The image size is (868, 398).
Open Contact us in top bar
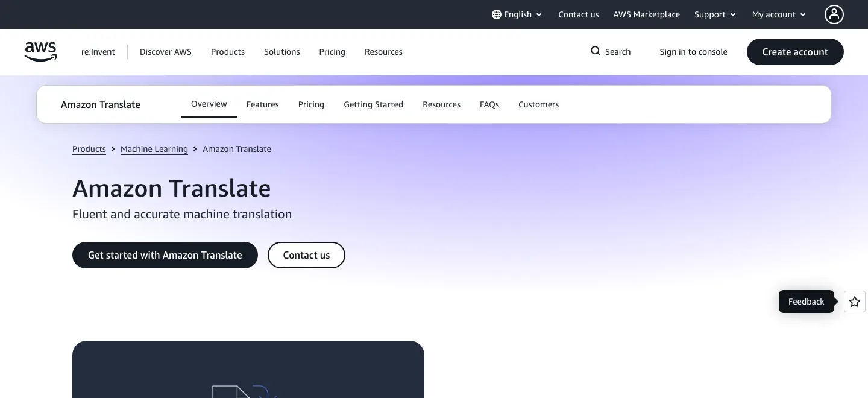[x=579, y=14]
